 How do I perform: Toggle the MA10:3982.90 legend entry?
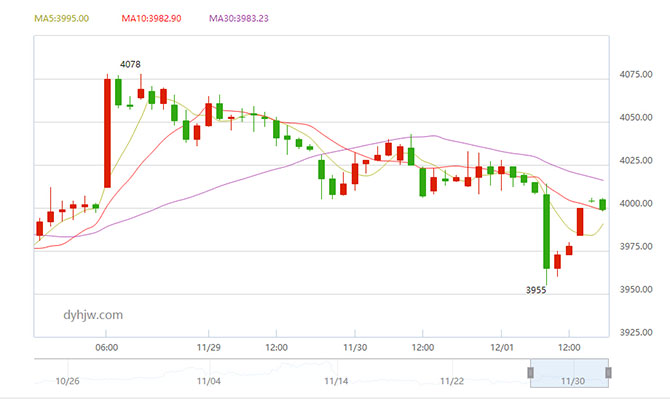pyautogui.click(x=151, y=18)
